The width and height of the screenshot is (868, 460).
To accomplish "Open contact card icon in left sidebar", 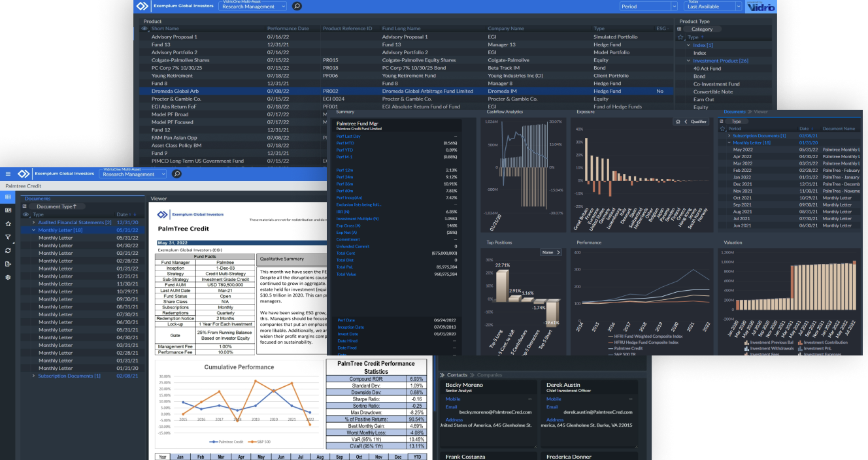I will click(x=8, y=210).
